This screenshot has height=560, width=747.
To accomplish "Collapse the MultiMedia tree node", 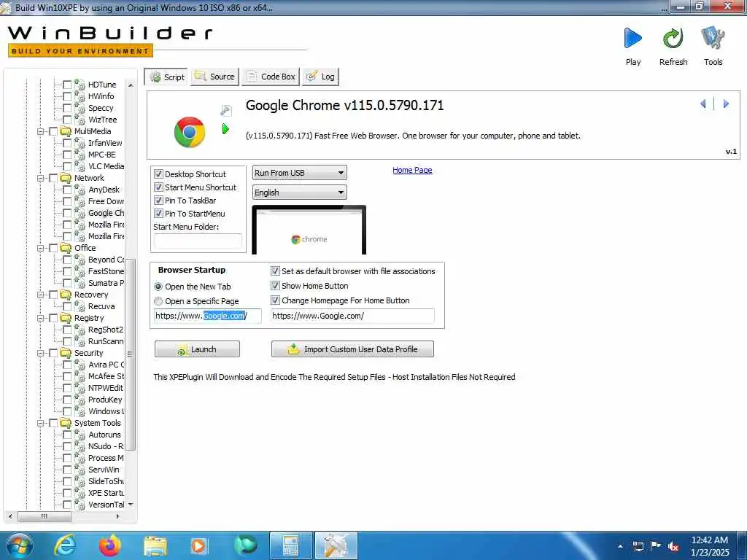I will (41, 131).
